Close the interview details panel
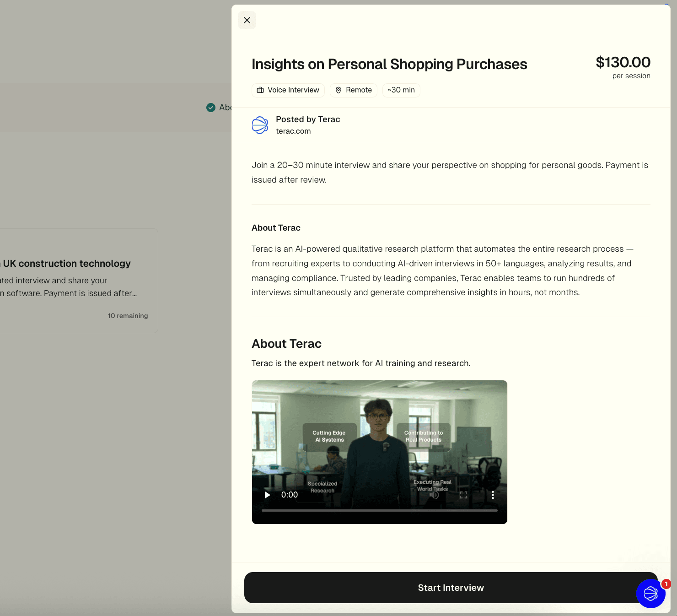 point(247,20)
